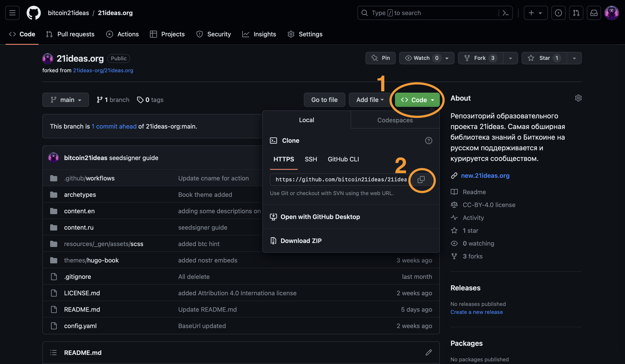Open the Fork options dropdown arrow
This screenshot has width=625, height=364.
[x=510, y=58]
